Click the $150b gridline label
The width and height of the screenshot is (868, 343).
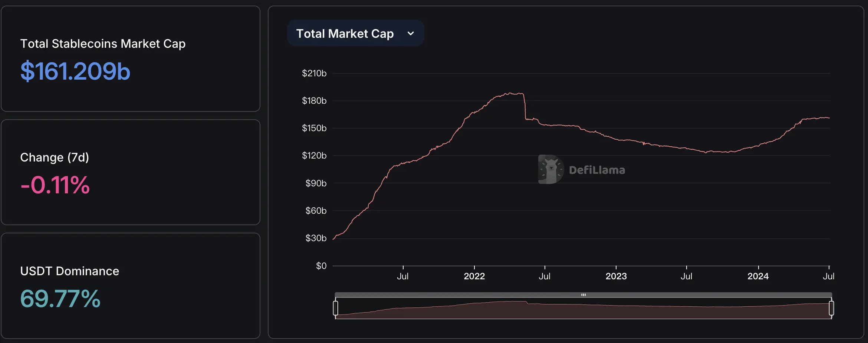tap(314, 128)
